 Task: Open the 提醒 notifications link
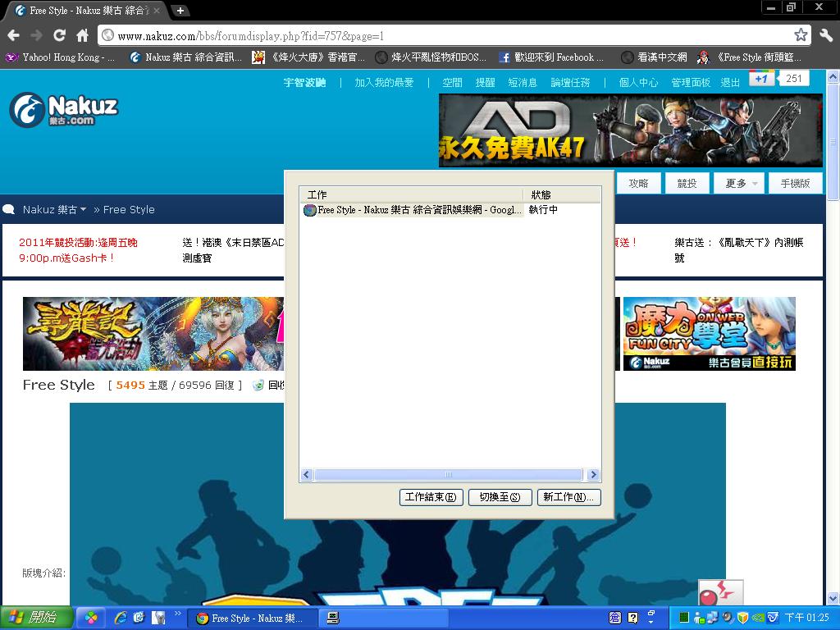485,83
